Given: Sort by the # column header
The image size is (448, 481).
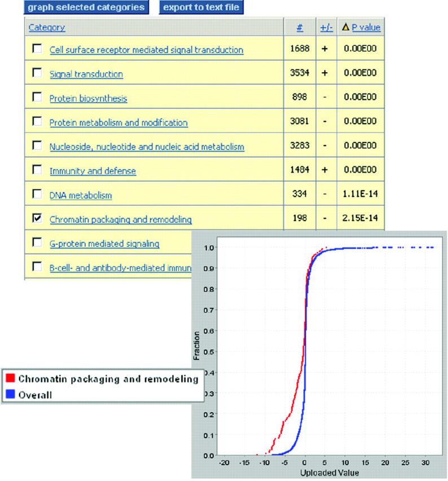Looking at the screenshot, I should point(300,27).
